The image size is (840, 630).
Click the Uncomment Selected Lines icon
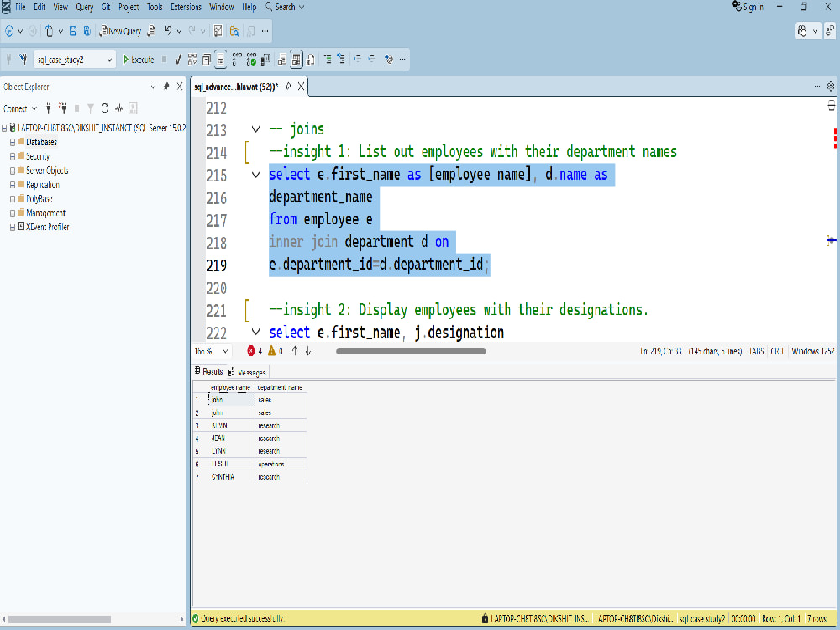point(341,60)
